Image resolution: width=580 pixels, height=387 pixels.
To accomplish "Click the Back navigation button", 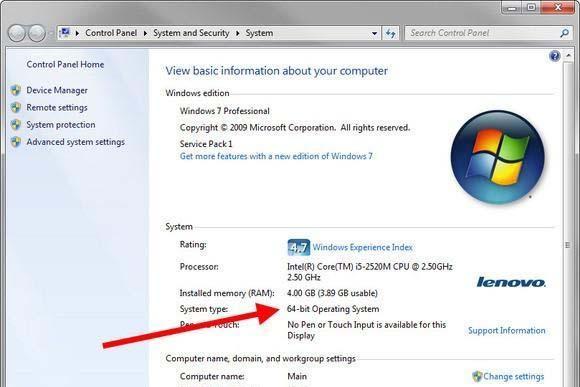I will pos(17,33).
